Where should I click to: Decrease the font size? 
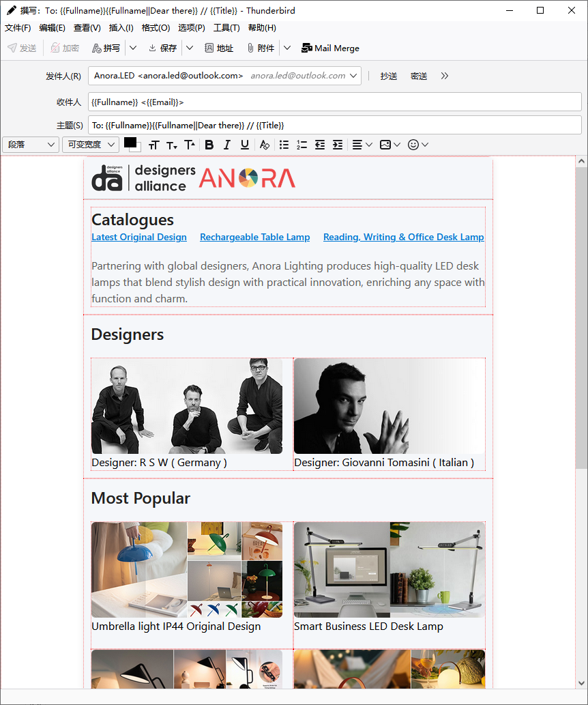click(x=172, y=145)
